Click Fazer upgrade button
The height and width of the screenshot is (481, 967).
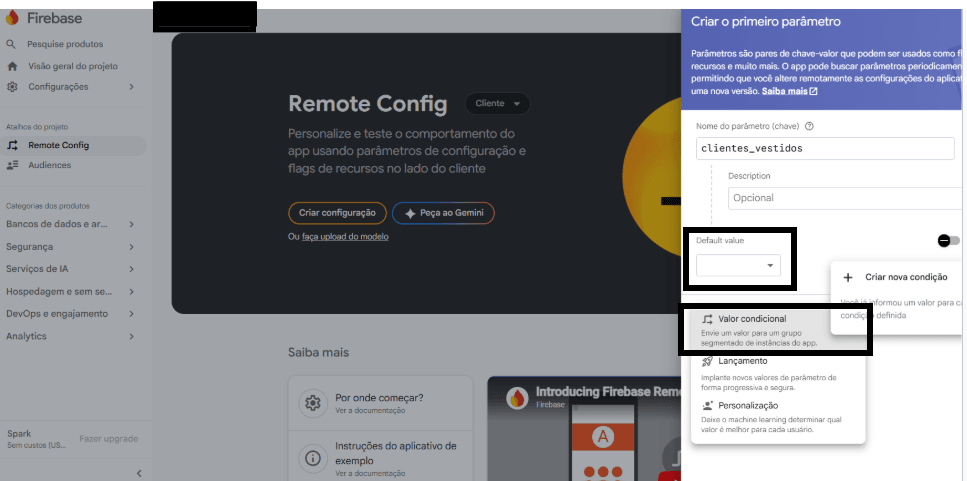109,439
